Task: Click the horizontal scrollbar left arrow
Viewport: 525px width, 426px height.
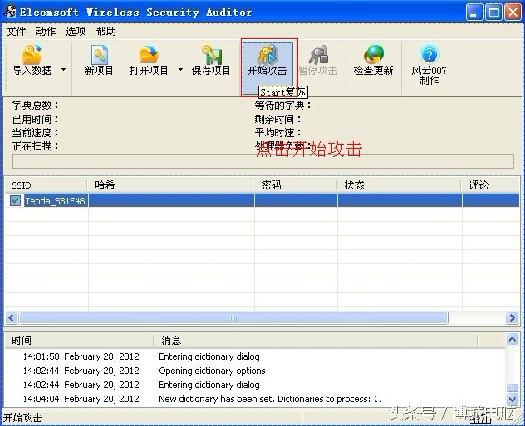Action: point(11,317)
